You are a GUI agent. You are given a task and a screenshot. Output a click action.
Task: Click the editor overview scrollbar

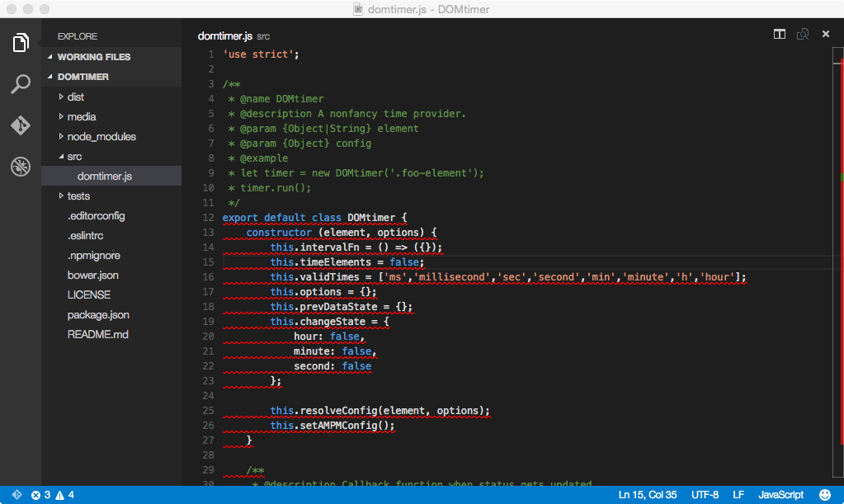click(x=838, y=262)
